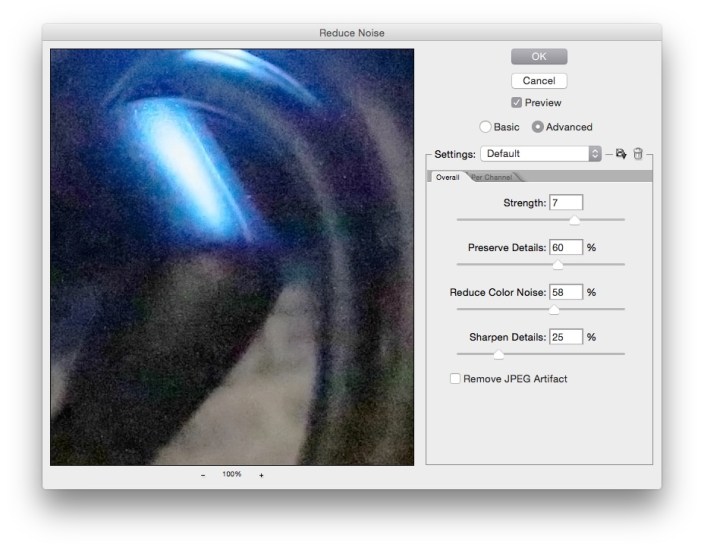
Task: Click the noise preview image
Action: point(232,257)
